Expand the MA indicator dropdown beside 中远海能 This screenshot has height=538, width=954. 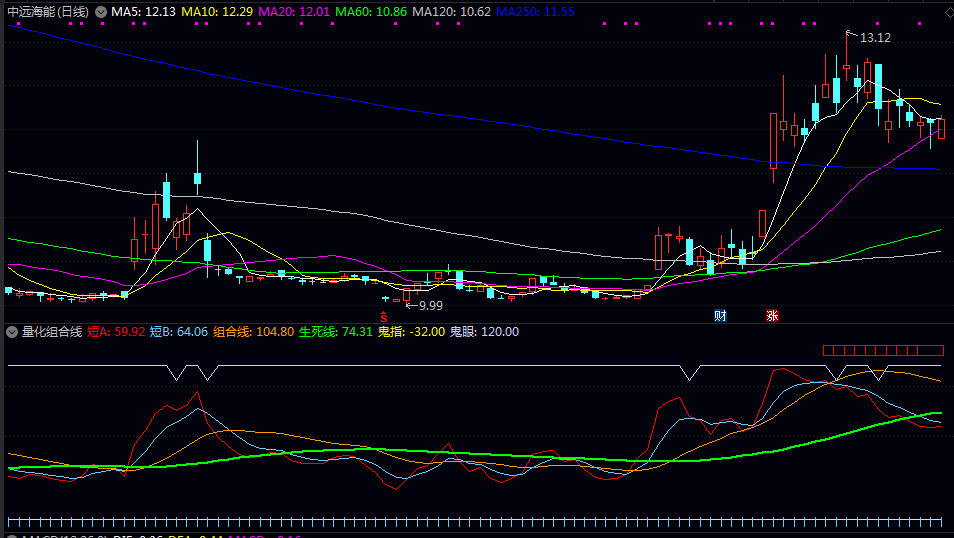point(101,12)
